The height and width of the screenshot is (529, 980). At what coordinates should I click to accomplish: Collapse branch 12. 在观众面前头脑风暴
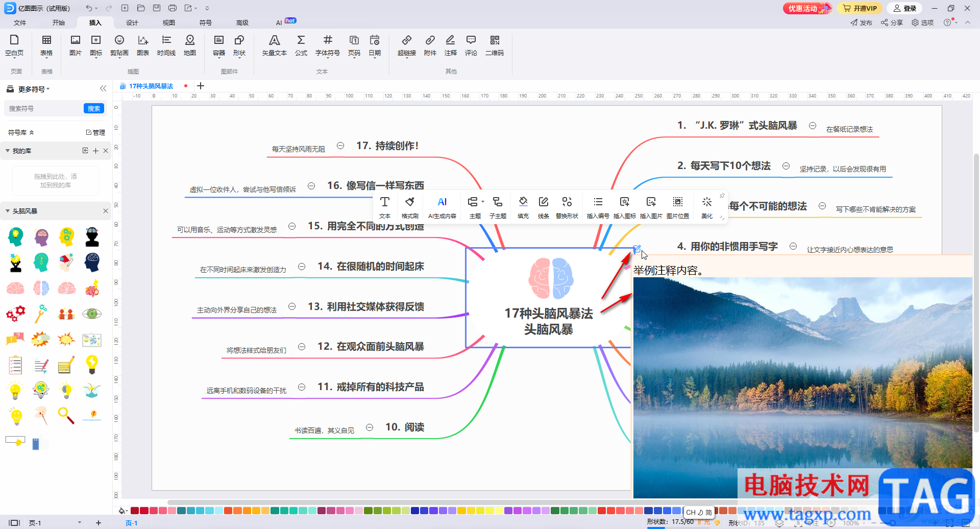[302, 347]
